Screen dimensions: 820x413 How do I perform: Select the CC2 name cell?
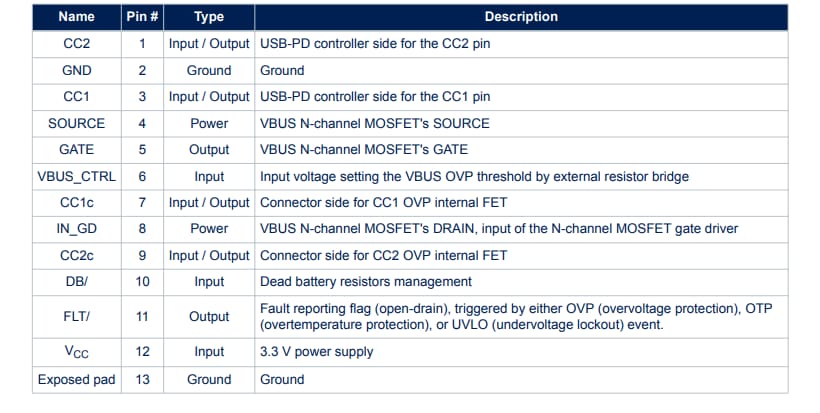tap(77, 44)
